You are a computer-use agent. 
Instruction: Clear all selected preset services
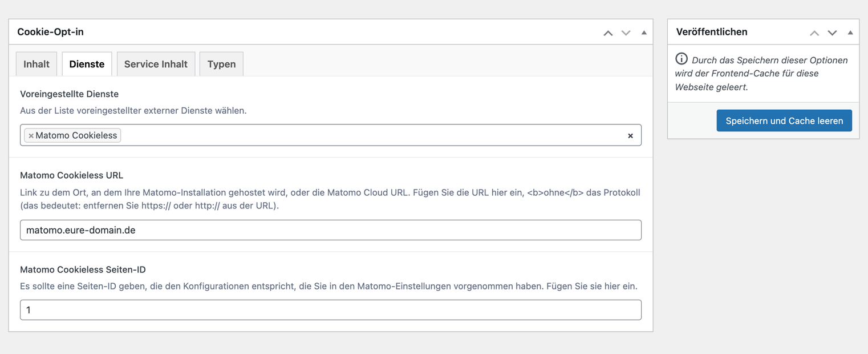click(x=630, y=136)
